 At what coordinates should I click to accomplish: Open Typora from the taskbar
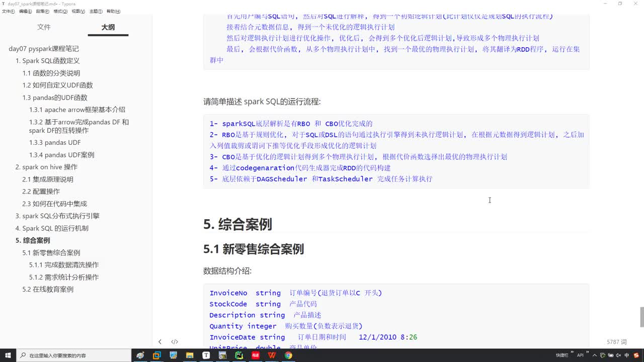click(x=206, y=355)
